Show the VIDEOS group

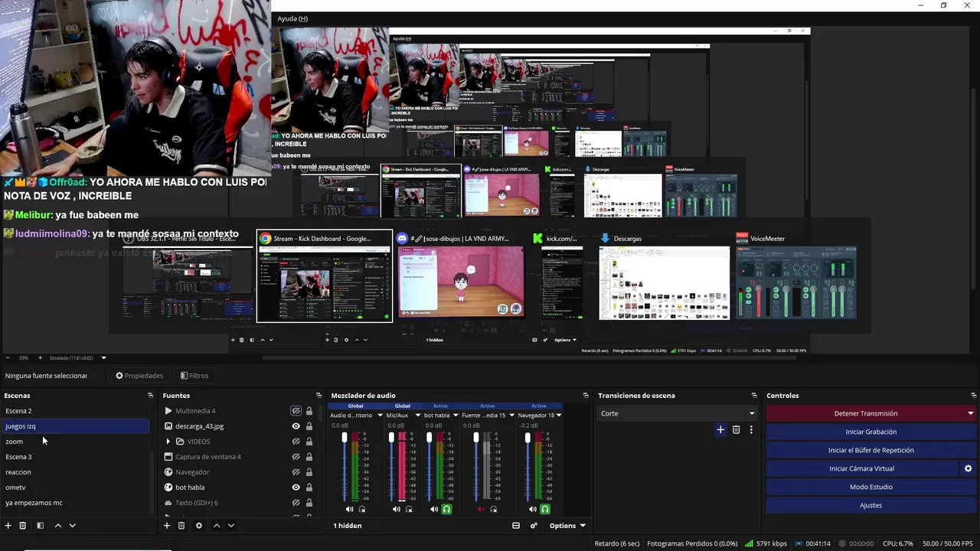click(x=296, y=442)
